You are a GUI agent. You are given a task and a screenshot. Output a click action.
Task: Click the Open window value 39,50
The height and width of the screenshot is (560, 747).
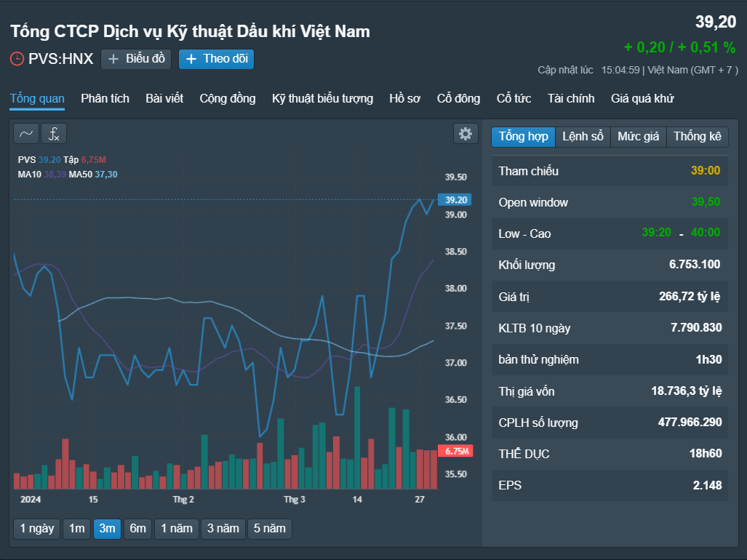coord(706,202)
